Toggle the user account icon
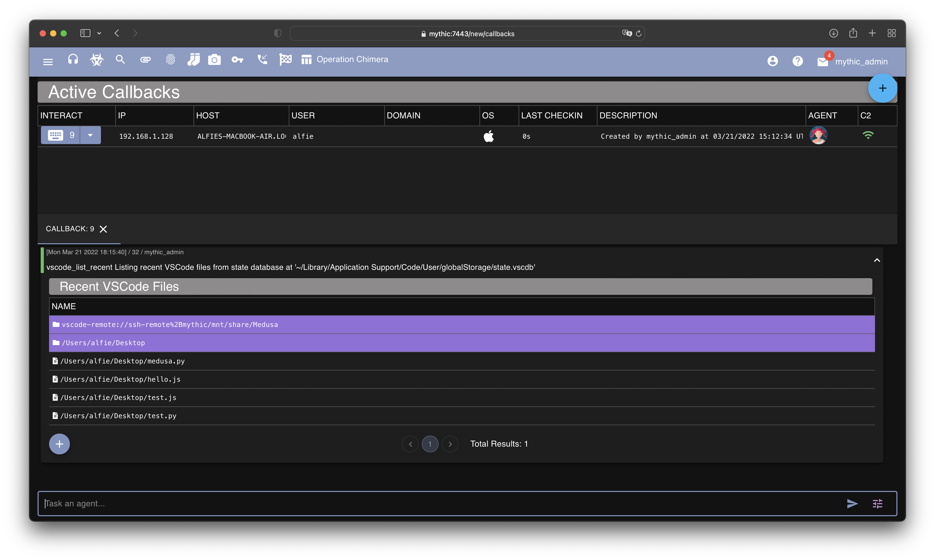 pos(773,61)
